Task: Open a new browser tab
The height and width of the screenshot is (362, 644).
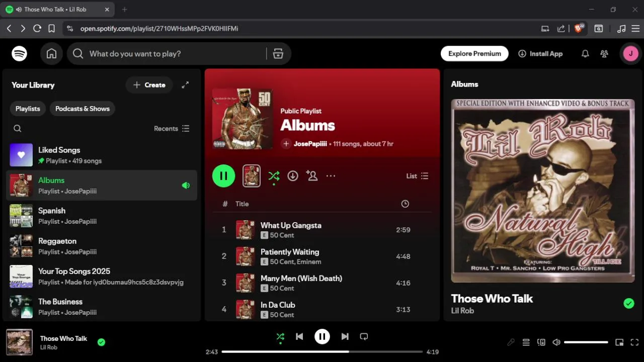Action: (124, 10)
